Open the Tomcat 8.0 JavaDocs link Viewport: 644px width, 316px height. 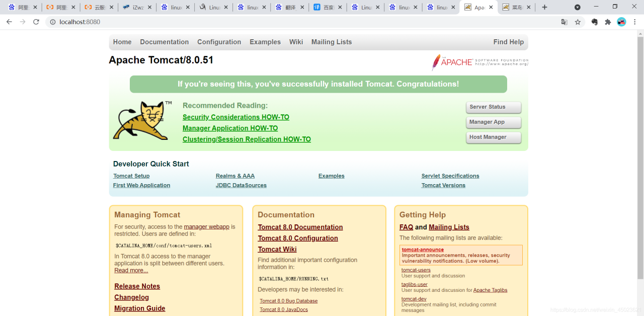(x=284, y=309)
